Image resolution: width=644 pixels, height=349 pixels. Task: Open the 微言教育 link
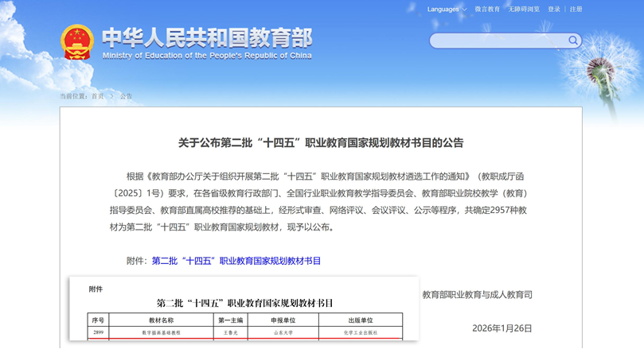coord(487,10)
